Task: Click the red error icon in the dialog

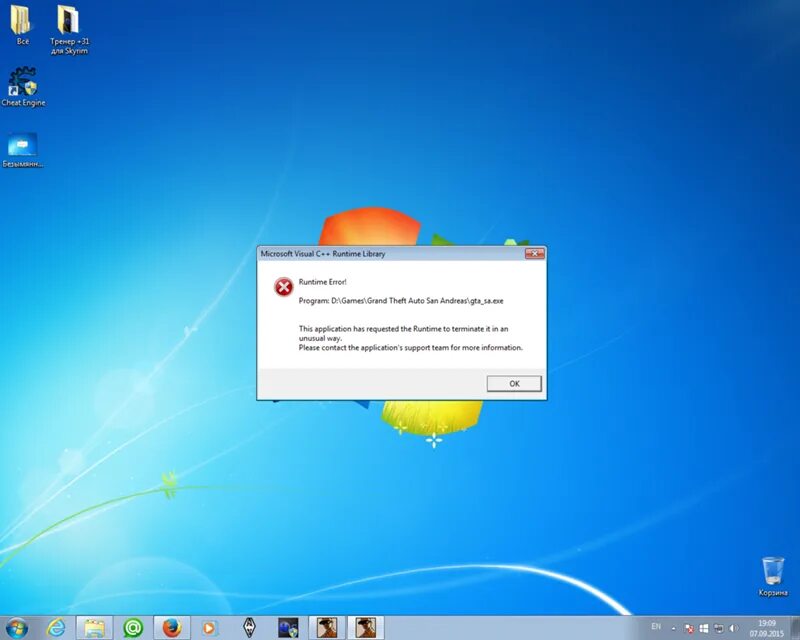Action: pyautogui.click(x=284, y=287)
